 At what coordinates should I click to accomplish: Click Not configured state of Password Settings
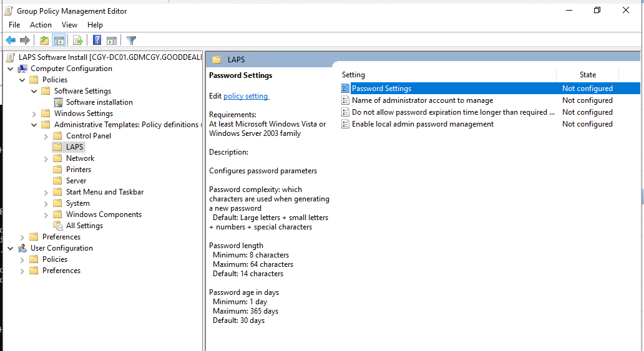587,89
